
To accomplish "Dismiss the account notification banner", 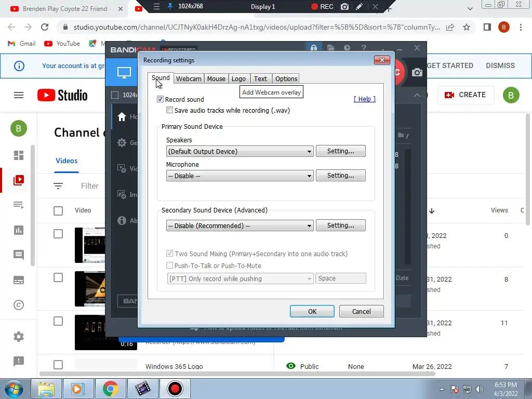I will (x=500, y=65).
